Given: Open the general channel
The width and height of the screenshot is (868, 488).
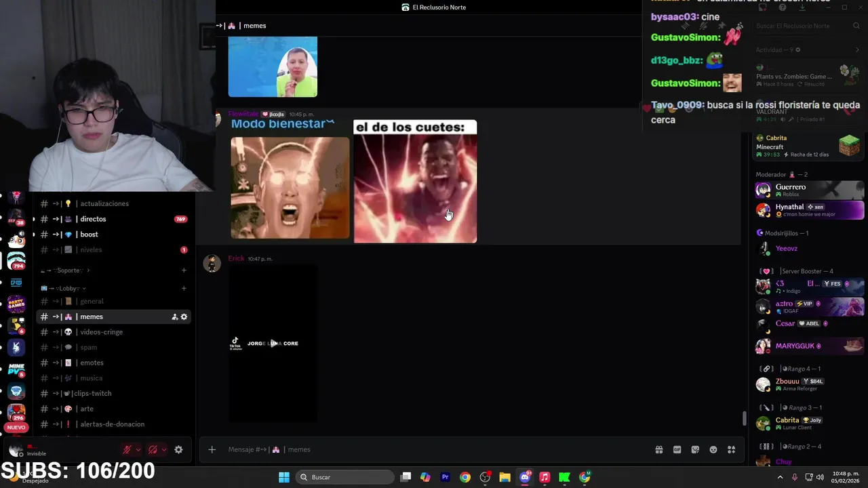Looking at the screenshot, I should pyautogui.click(x=114, y=301).
